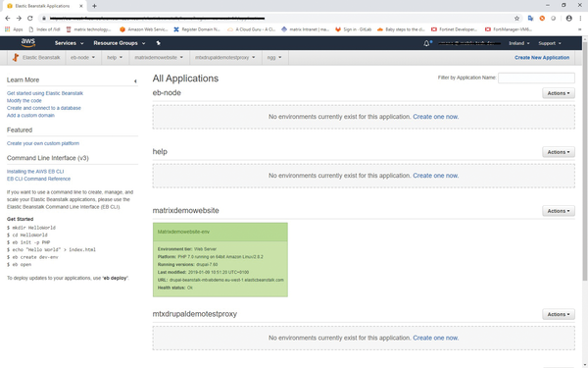This screenshot has height=368, width=588.
Task: Click the orange extension icon in toolbar
Action: point(542,18)
